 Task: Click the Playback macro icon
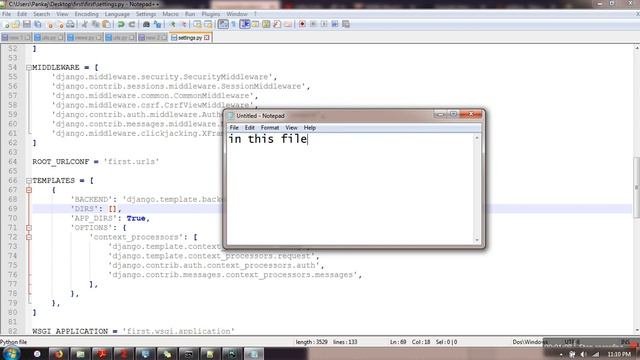324,24
